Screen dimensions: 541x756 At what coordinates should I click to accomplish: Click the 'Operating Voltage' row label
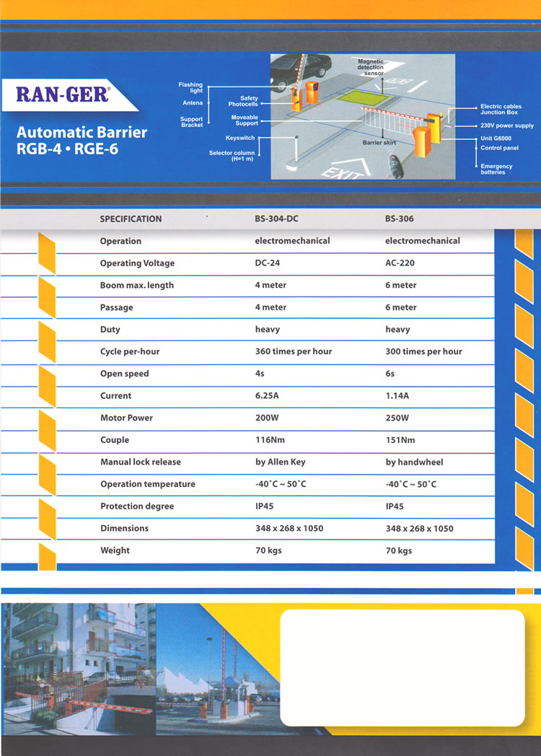tap(138, 263)
